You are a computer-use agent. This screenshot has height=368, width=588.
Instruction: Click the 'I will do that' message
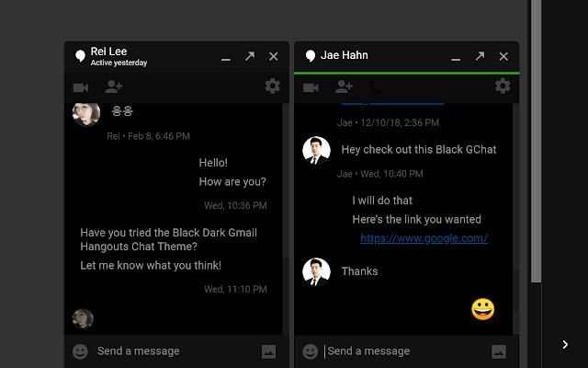pos(382,201)
